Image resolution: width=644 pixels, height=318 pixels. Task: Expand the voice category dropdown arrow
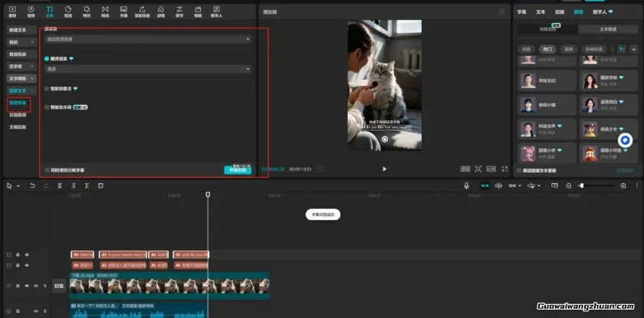tap(633, 49)
